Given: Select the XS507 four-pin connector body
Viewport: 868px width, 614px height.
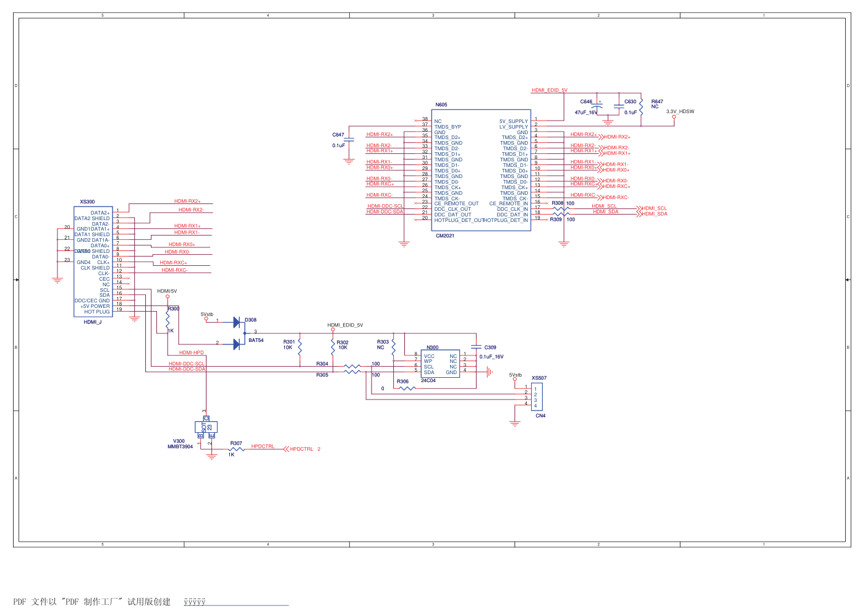Looking at the screenshot, I should click(537, 397).
